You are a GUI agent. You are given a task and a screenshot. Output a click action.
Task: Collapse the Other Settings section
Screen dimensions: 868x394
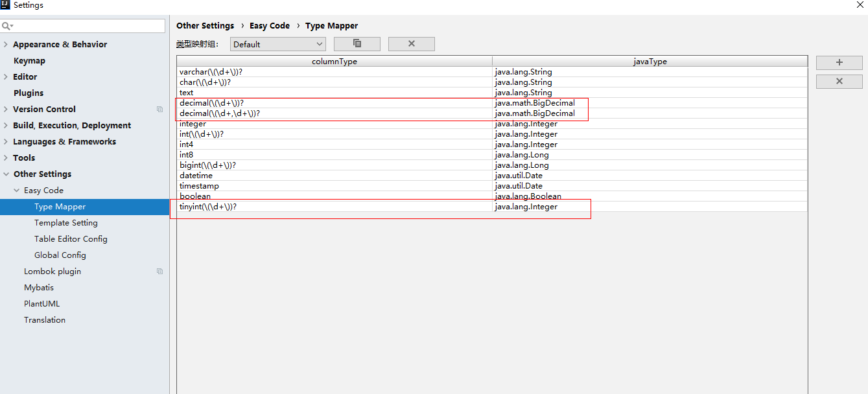coord(6,174)
